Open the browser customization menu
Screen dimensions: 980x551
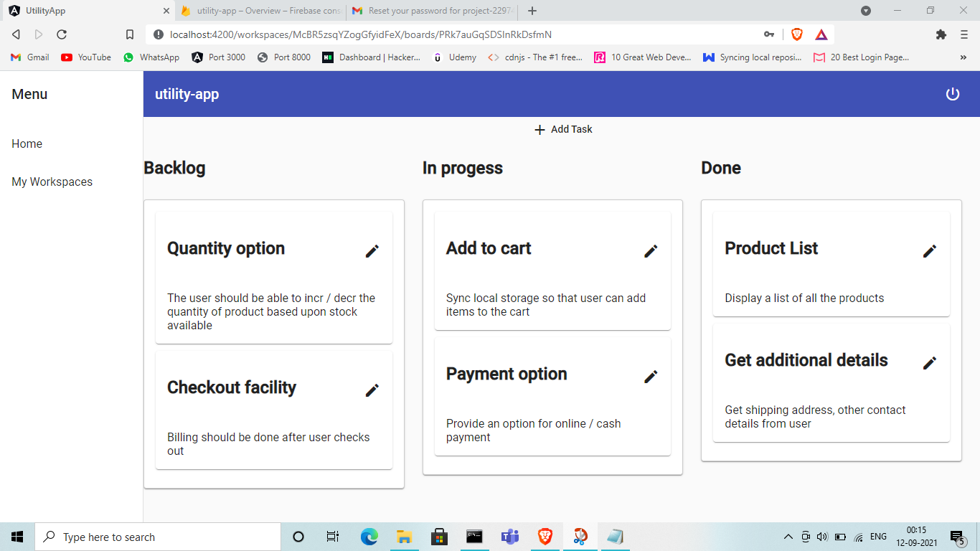963,33
